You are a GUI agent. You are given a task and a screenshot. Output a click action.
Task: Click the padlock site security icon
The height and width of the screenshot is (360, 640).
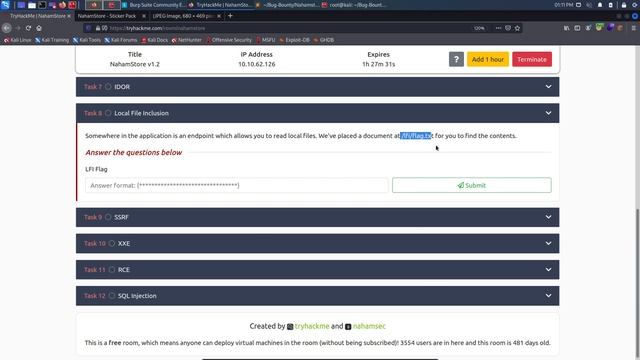coord(98,28)
